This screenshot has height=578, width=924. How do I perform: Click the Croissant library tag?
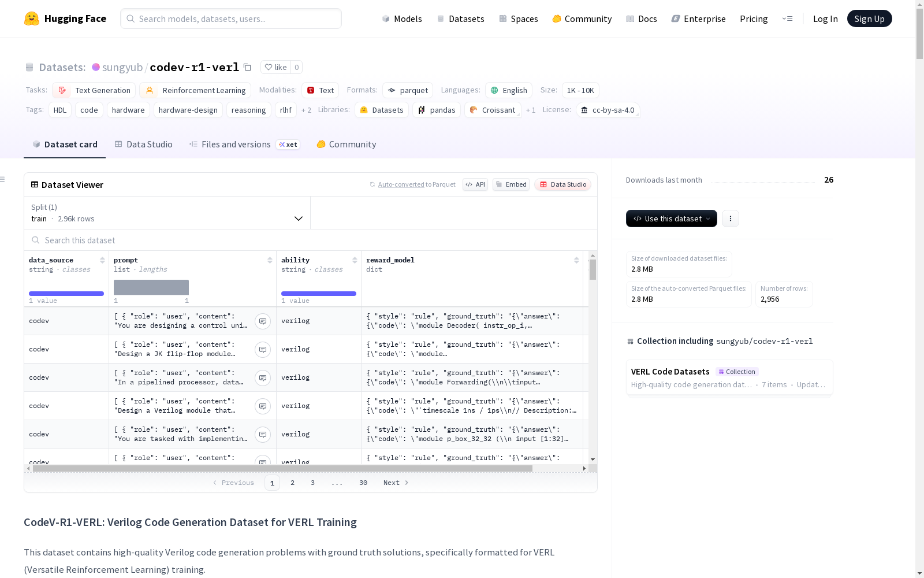[493, 110]
